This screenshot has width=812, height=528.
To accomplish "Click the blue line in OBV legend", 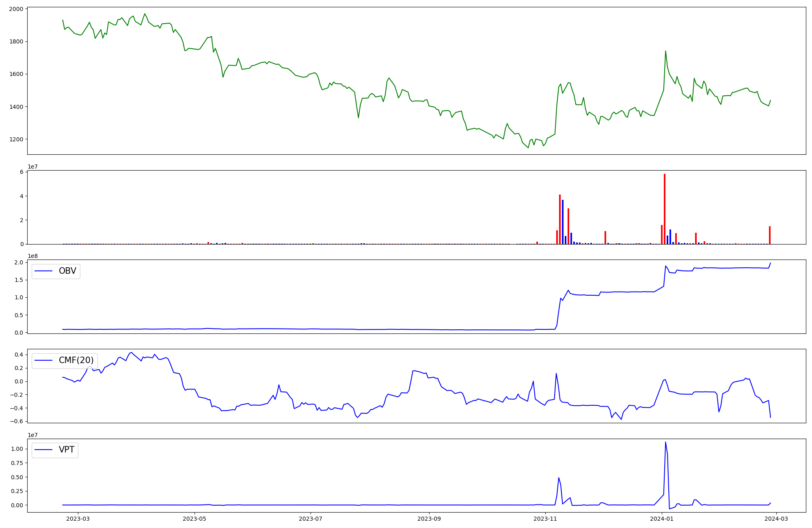I will tap(44, 271).
